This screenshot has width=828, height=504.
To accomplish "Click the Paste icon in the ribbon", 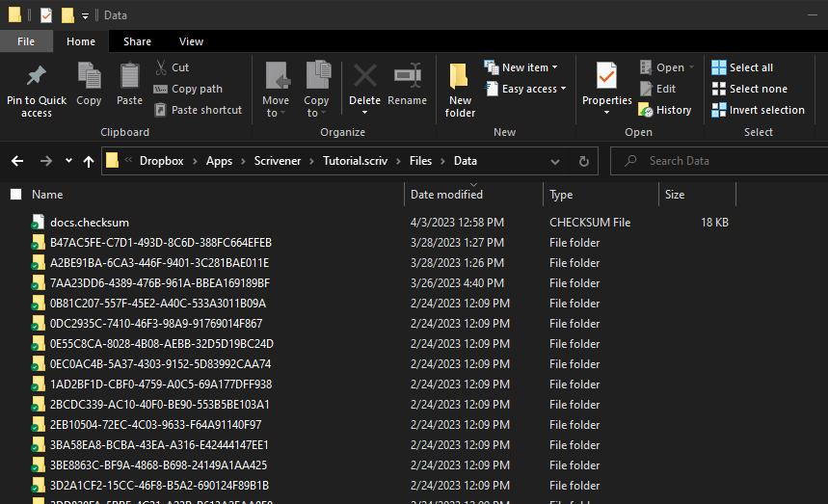I will [129, 76].
